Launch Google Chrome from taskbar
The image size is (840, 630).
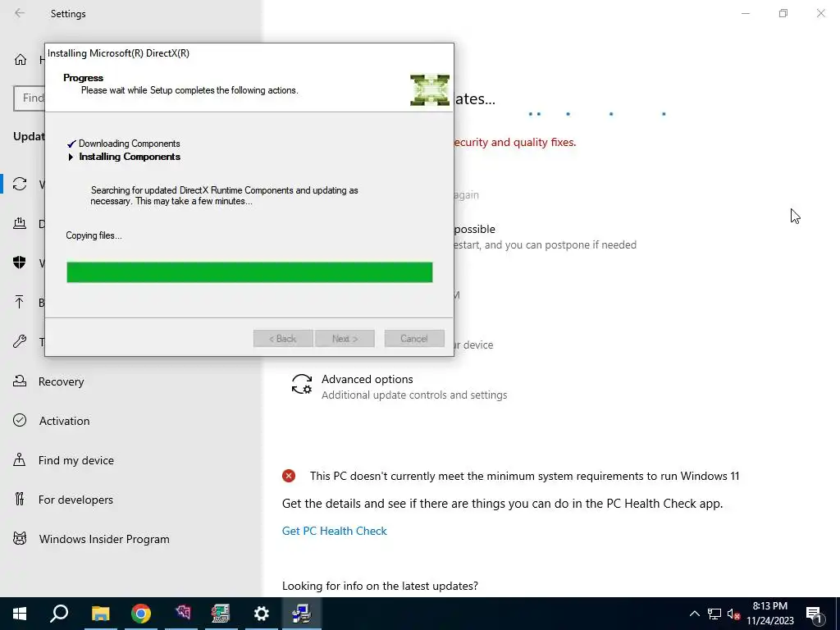[x=141, y=614]
